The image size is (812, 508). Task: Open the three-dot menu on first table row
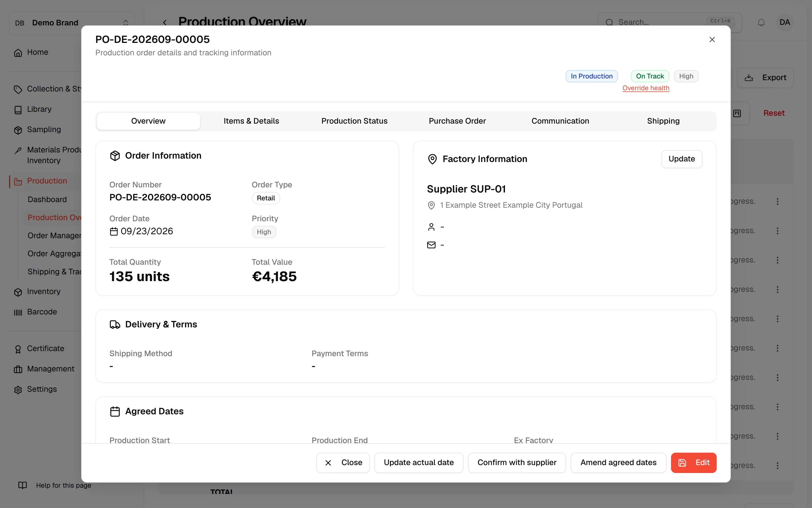pos(777,202)
